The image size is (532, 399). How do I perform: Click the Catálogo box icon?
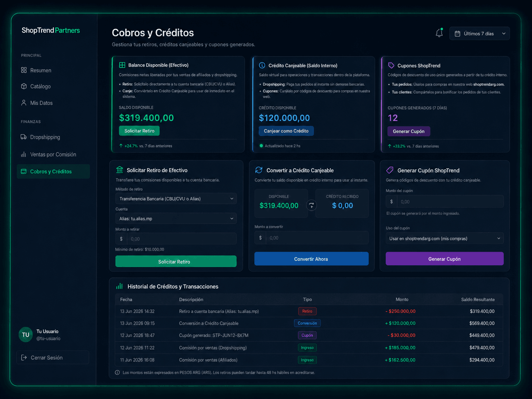[x=24, y=86]
